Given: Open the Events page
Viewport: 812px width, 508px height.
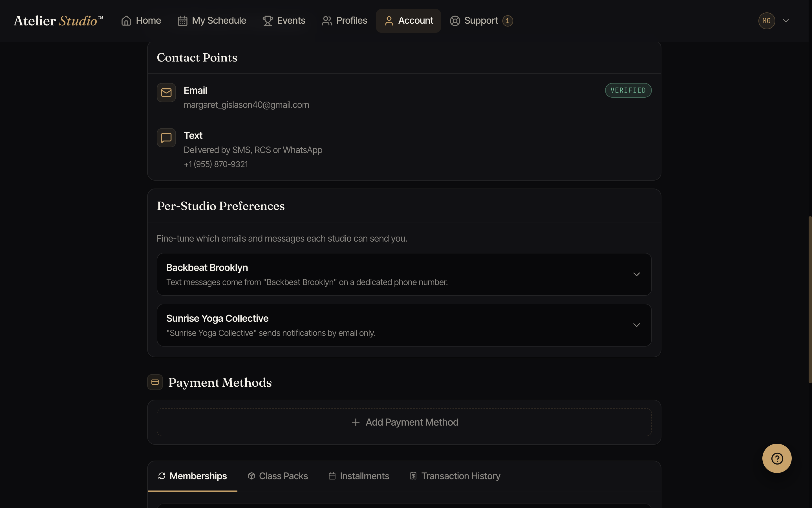Looking at the screenshot, I should (284, 21).
